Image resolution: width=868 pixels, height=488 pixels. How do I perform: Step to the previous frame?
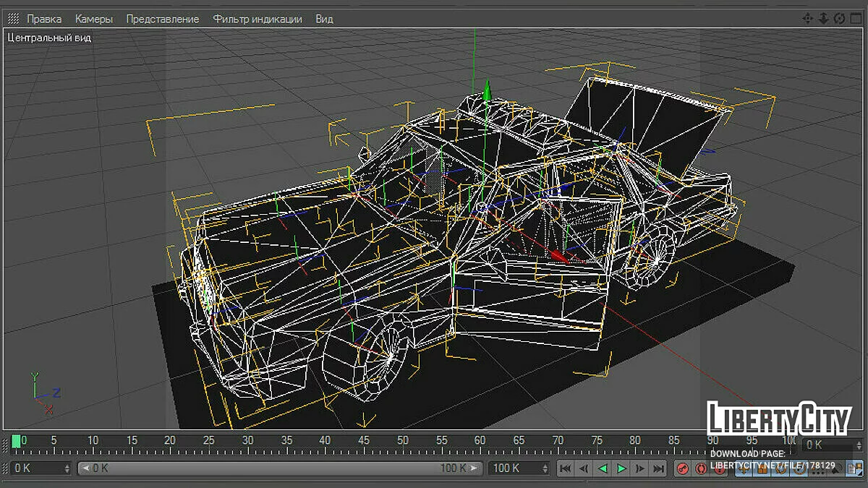pyautogui.click(x=584, y=468)
